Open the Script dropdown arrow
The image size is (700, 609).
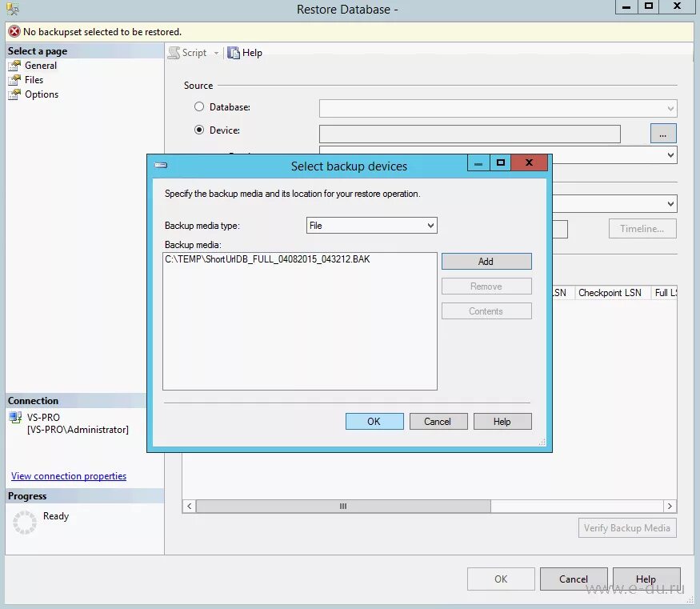point(216,53)
